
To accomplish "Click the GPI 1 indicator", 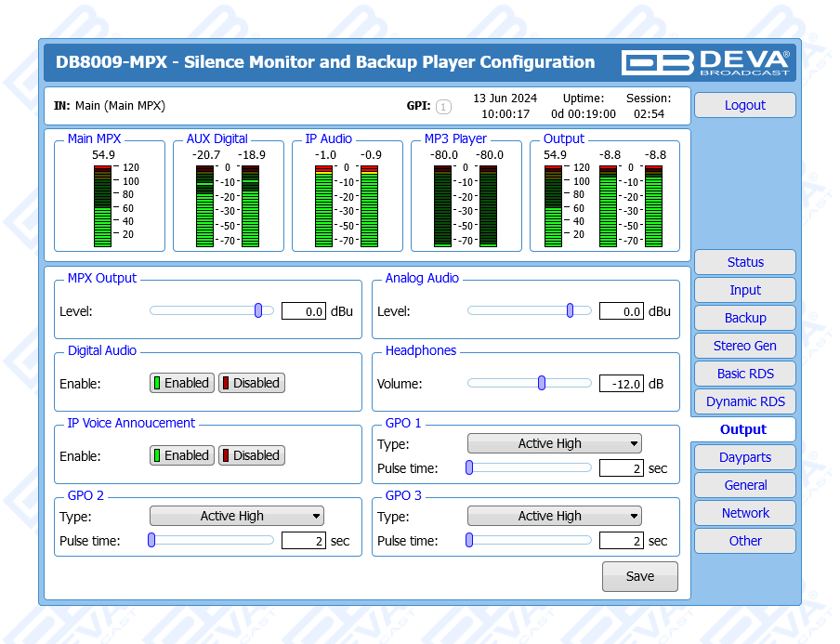I will tap(443, 107).
